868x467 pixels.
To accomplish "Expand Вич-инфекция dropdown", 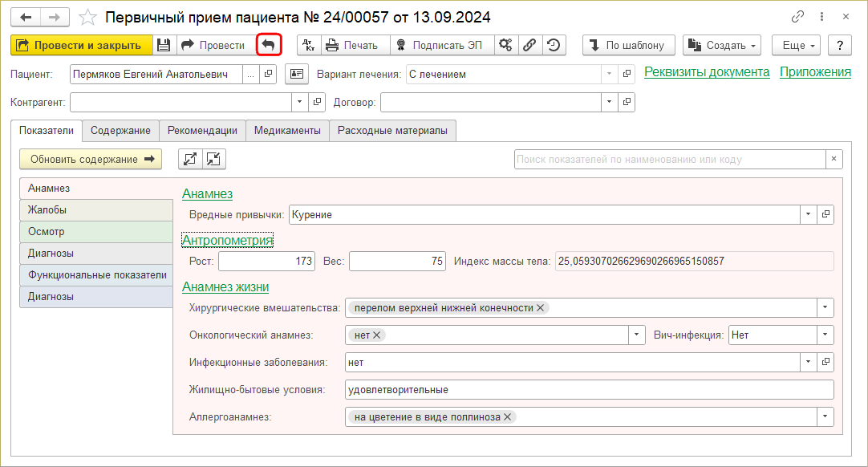I will [825, 335].
